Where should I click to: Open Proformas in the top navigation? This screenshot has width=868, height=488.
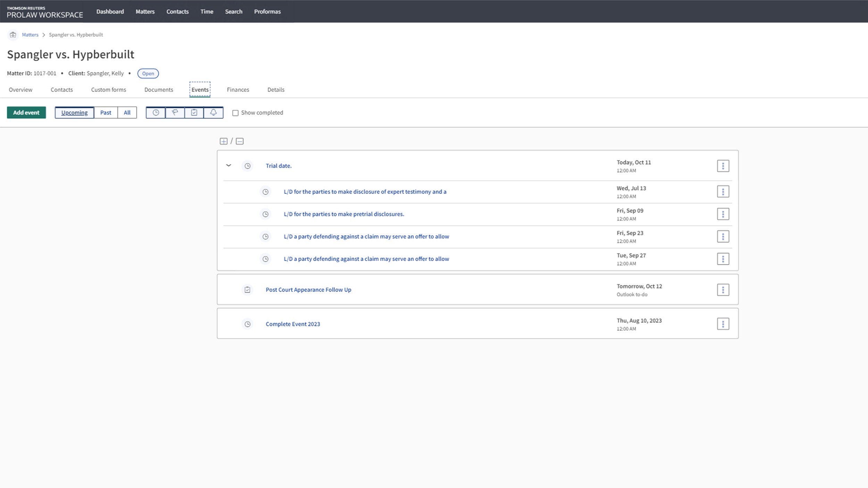coord(267,11)
